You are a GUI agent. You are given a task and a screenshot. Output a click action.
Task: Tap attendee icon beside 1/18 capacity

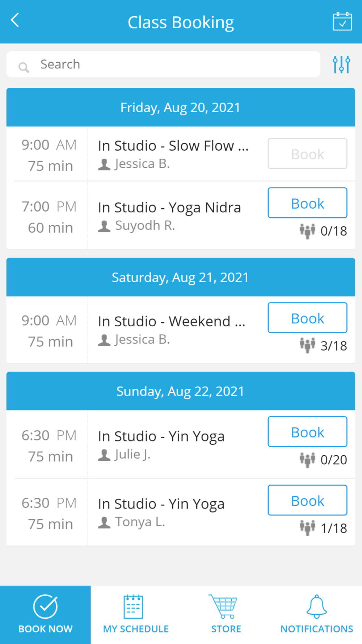(x=307, y=528)
